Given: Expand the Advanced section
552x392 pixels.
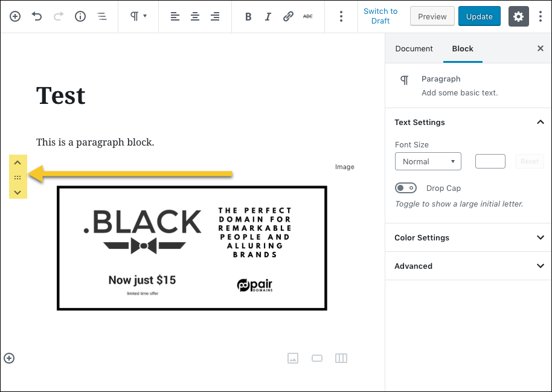Looking at the screenshot, I should click(469, 266).
